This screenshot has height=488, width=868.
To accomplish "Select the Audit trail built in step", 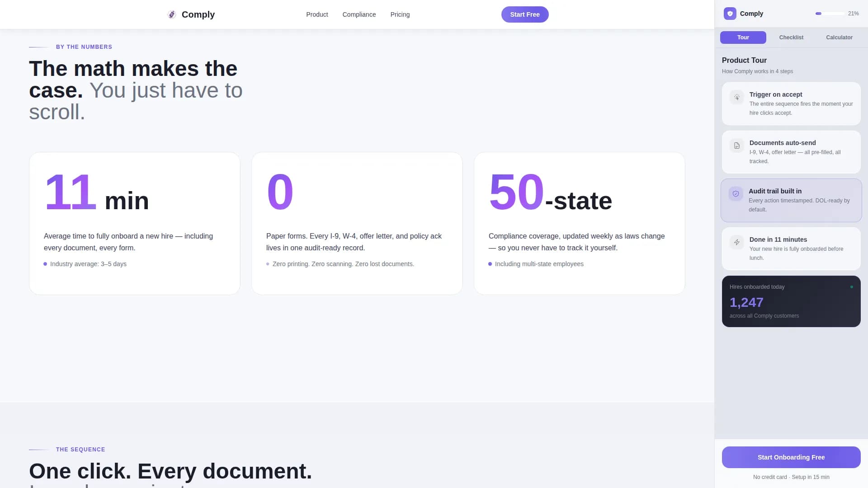I will [791, 200].
